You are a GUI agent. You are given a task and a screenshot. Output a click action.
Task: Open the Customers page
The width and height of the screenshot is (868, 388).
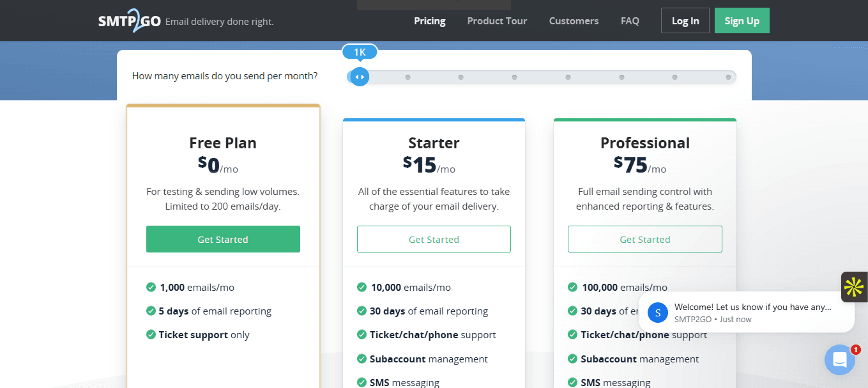coord(574,21)
